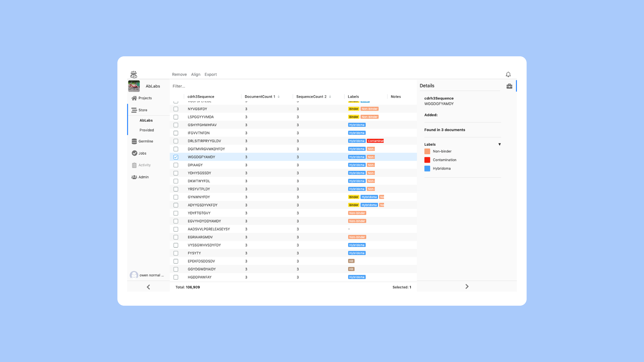Click SequenceCount column header
Viewport: 644px width, 362px height.
311,96
